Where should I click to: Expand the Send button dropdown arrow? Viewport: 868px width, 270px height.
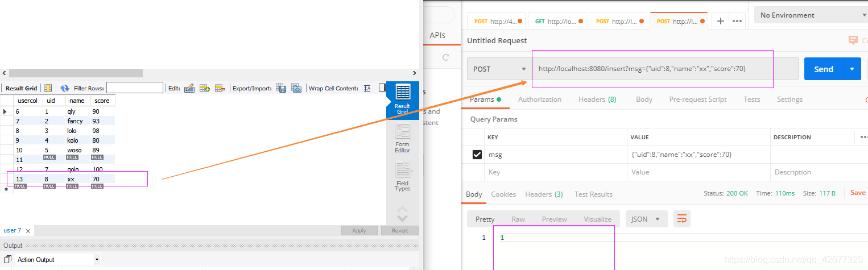point(852,69)
